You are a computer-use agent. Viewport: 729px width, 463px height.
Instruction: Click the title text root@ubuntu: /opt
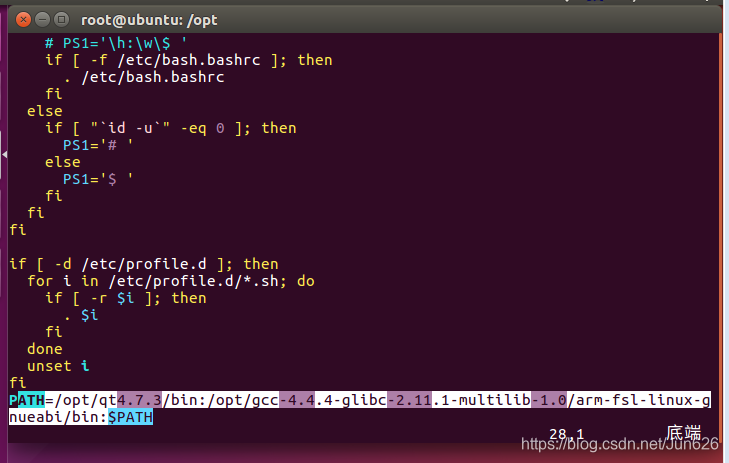point(149,20)
